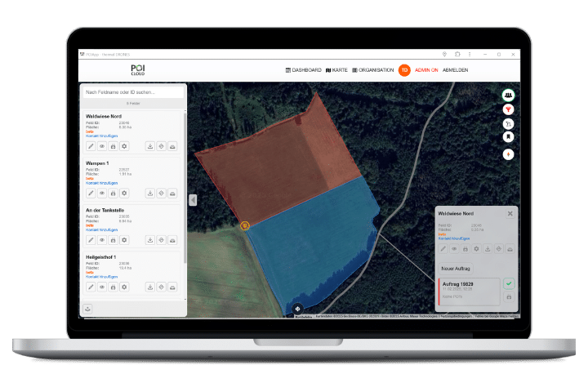Click the pencil edit icon for Waldwiese Nord

click(x=91, y=146)
